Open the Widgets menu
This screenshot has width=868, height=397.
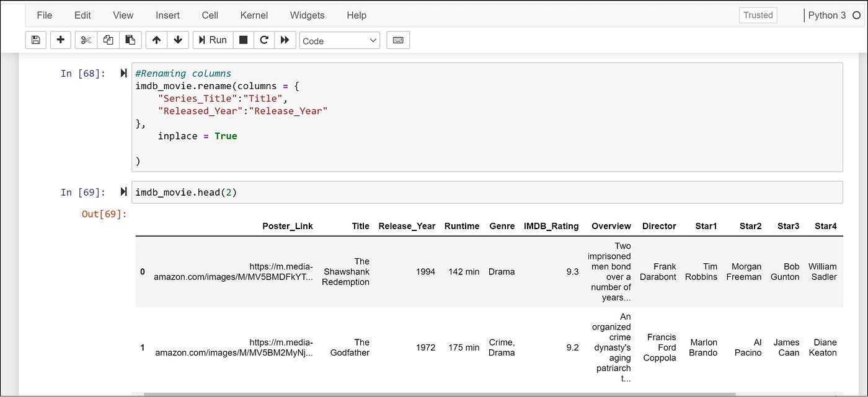pos(307,15)
